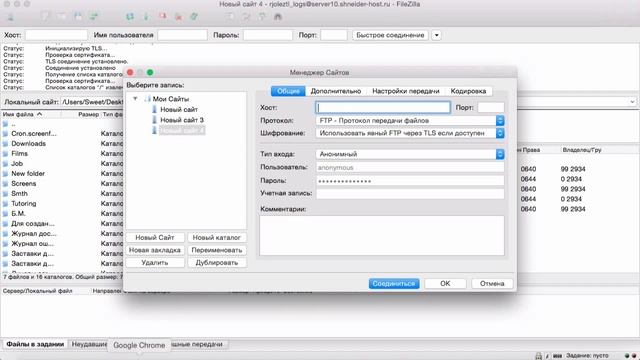Click the Job folder name in local list
Image resolution: width=640 pixels, height=360 pixels.
pyautogui.click(x=17, y=163)
